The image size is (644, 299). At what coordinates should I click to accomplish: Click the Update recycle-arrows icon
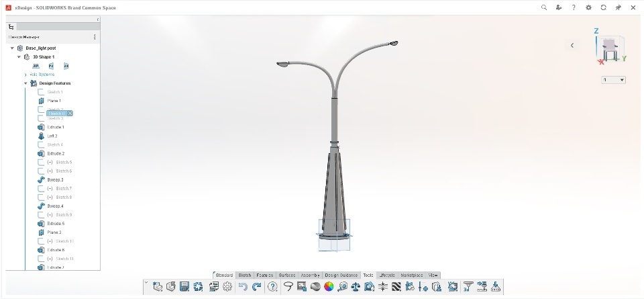(198, 287)
